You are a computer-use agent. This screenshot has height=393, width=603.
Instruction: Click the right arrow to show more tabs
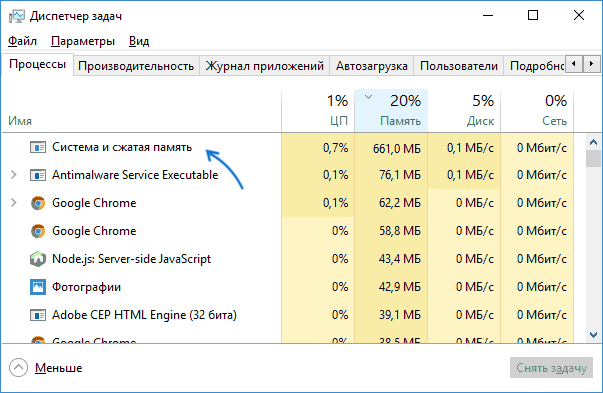click(x=591, y=63)
